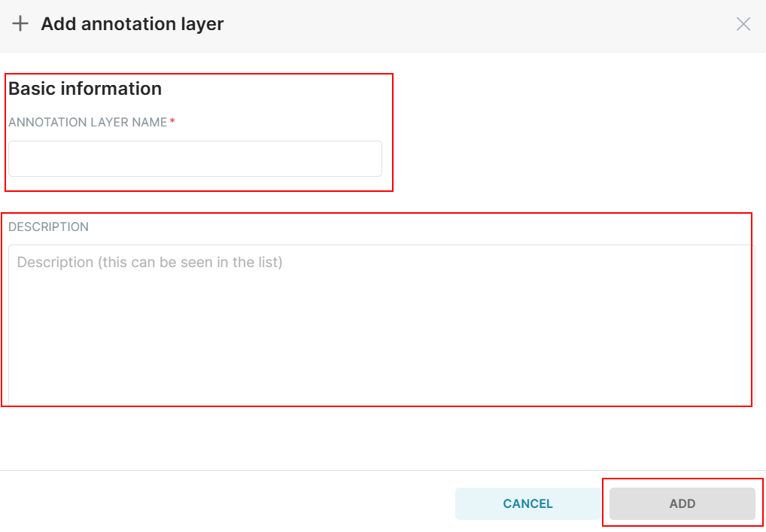Click the 'DESCRIPTION' label
The width and height of the screenshot is (766, 532).
coord(48,226)
